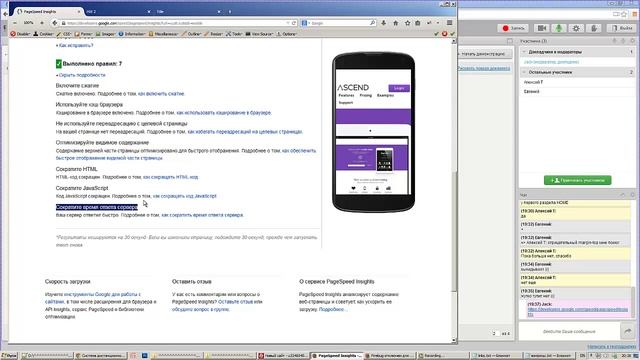Viewport: 640px width, 360px height.
Task: Open the Miscellaneous menu in Web Developer toolbar
Action: [x=163, y=34]
